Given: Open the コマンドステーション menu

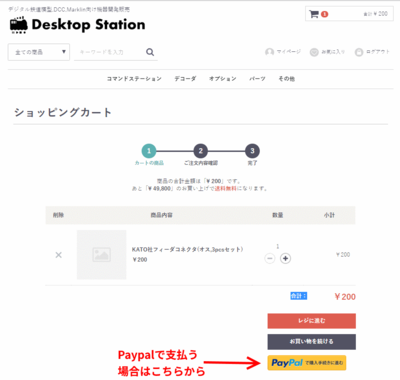Looking at the screenshot, I should 134,79.
